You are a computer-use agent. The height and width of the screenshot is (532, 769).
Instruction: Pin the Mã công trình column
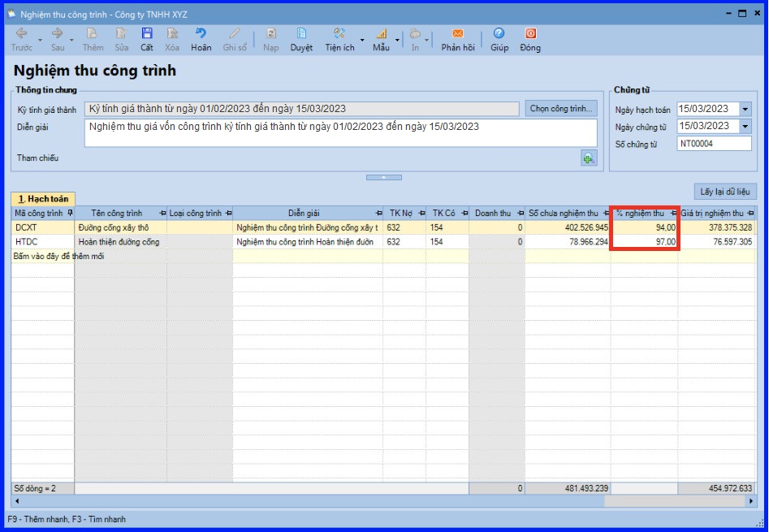coord(70,214)
